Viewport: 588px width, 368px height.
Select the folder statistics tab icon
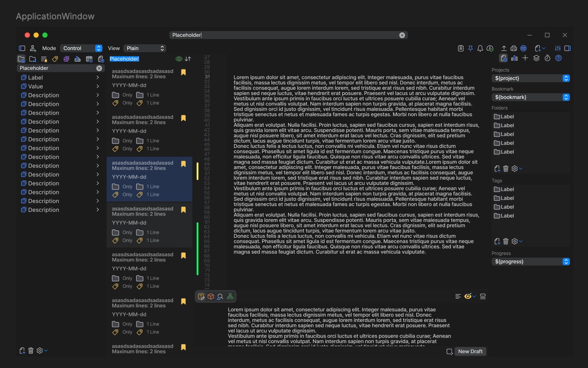(21, 59)
